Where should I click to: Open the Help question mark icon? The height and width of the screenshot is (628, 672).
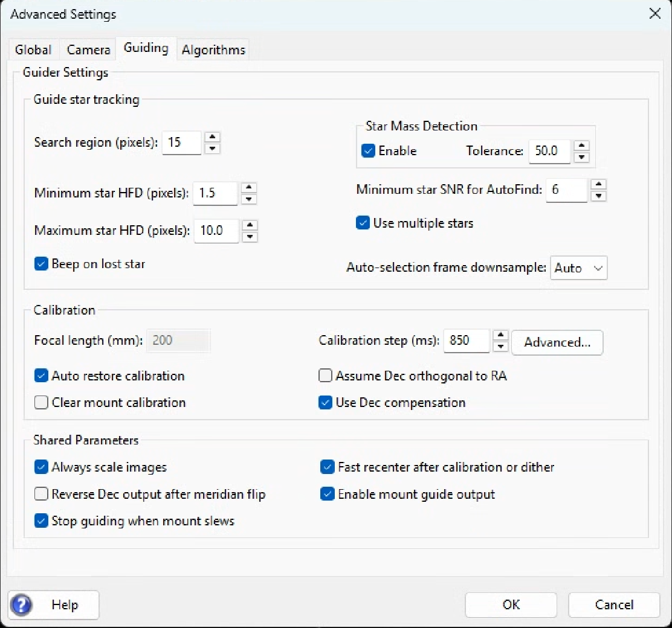click(21, 605)
